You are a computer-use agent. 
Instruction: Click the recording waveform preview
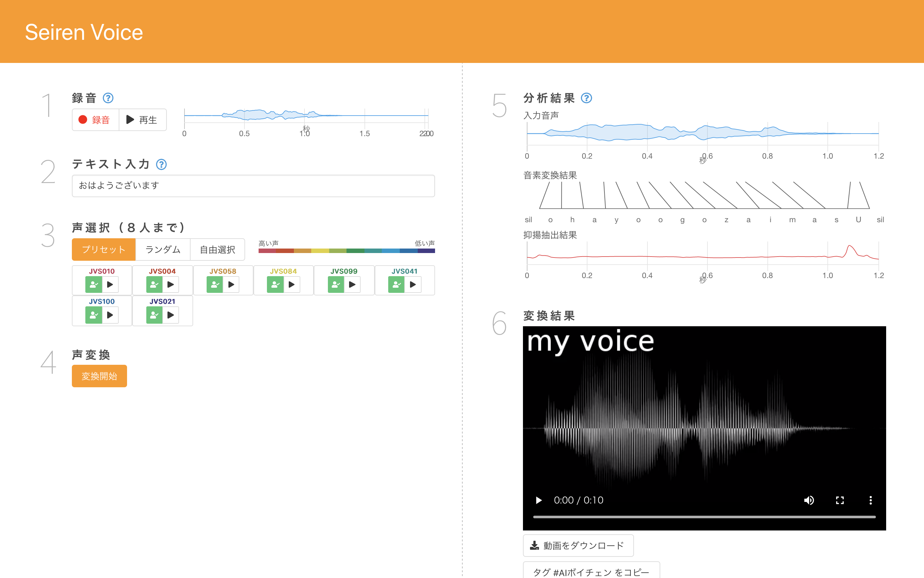coord(306,115)
